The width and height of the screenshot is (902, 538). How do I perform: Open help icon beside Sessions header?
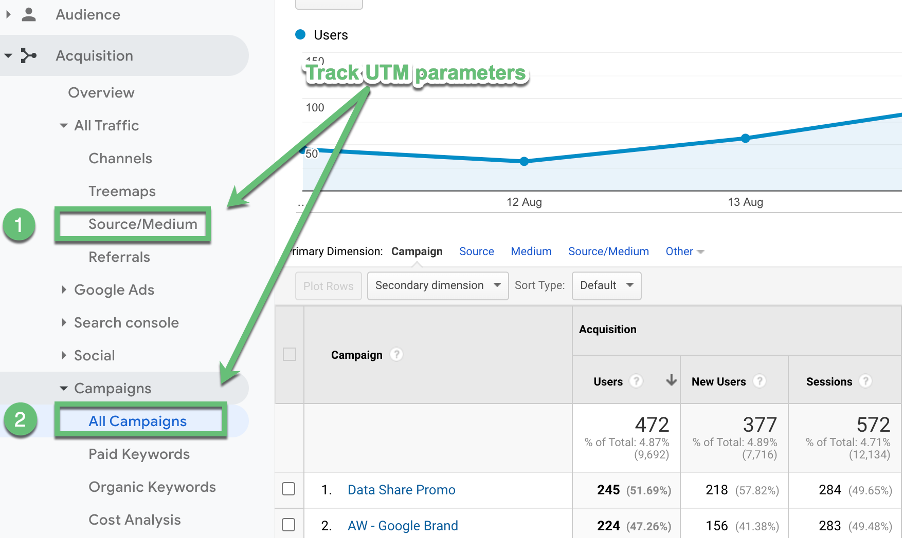pyautogui.click(x=865, y=381)
